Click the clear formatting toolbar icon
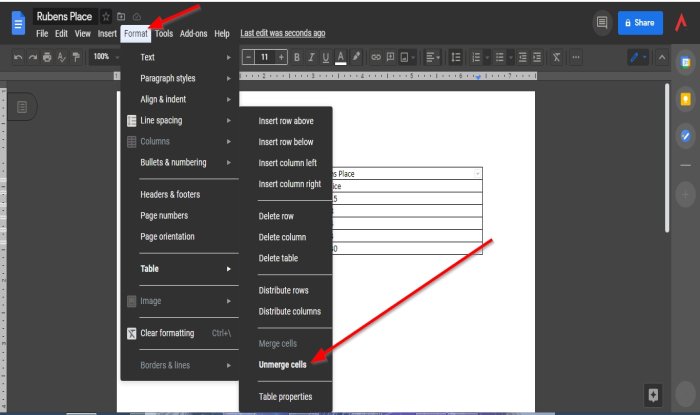This screenshot has height=415, width=700. (556, 57)
